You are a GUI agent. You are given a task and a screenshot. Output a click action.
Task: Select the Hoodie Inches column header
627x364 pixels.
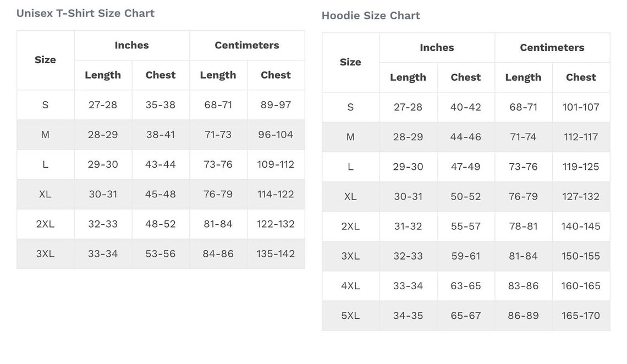pos(437,47)
